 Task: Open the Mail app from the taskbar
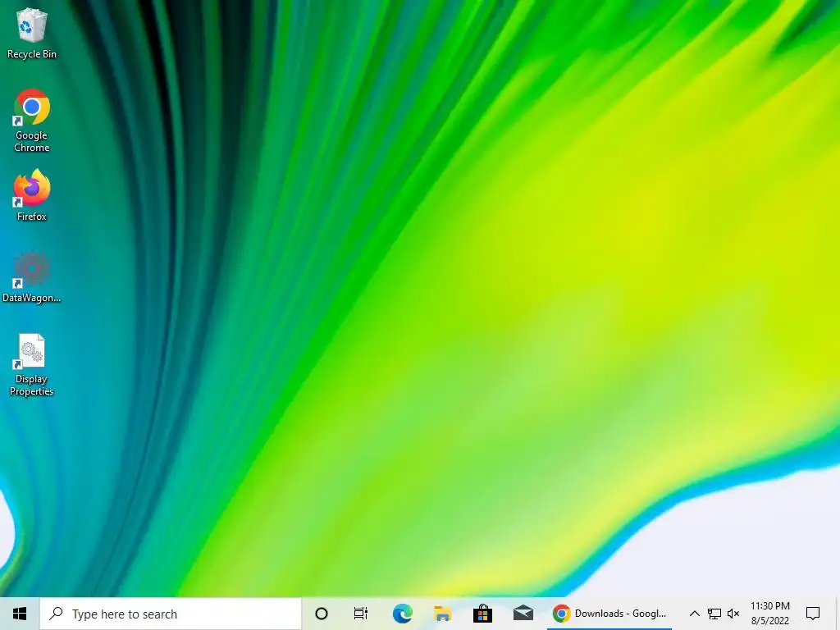point(523,614)
